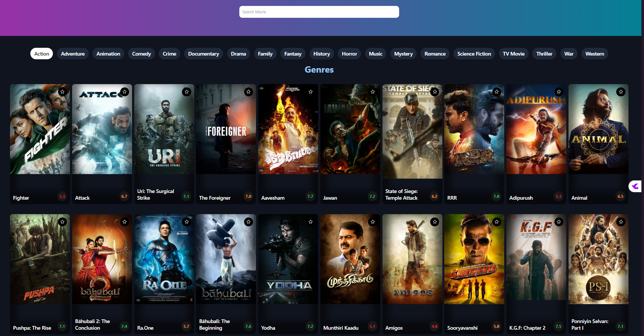Select the War genre
The image size is (644, 336).
[x=569, y=54]
